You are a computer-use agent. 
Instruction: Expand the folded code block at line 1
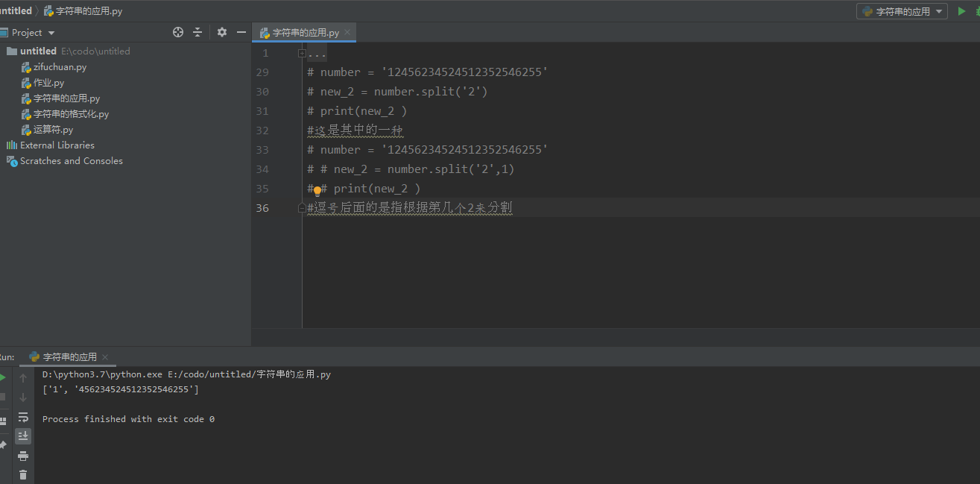click(x=302, y=53)
